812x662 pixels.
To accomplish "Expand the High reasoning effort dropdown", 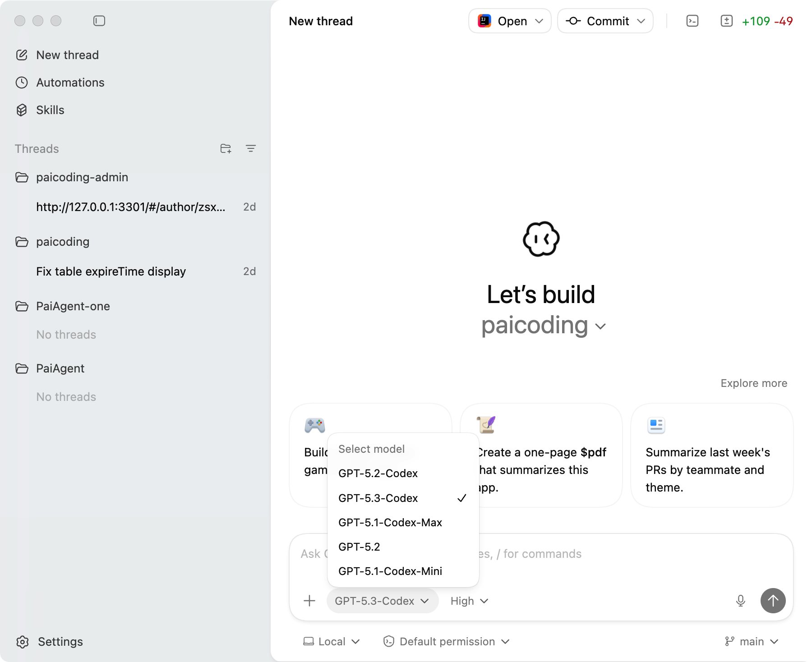I will pyautogui.click(x=469, y=601).
